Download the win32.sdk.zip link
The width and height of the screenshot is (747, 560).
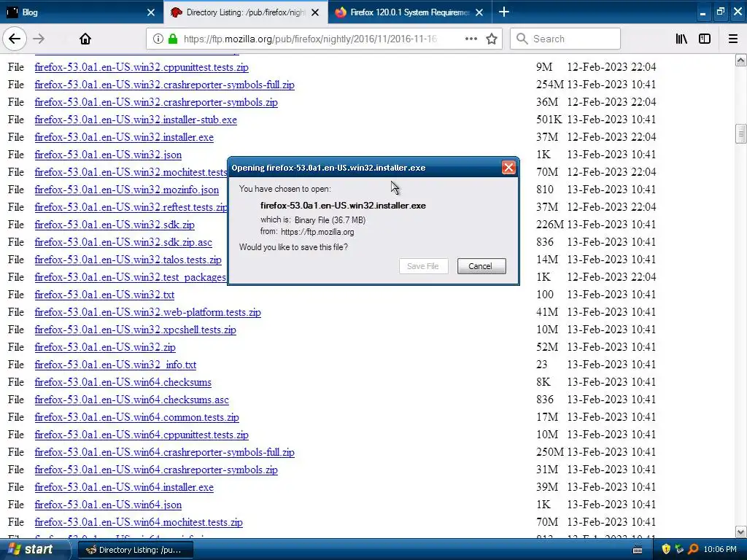click(x=115, y=225)
